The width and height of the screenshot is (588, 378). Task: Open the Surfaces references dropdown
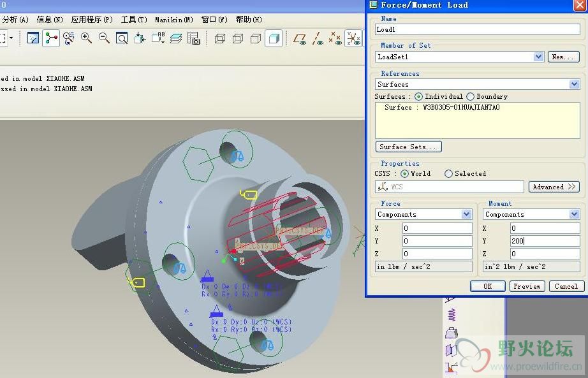point(574,84)
